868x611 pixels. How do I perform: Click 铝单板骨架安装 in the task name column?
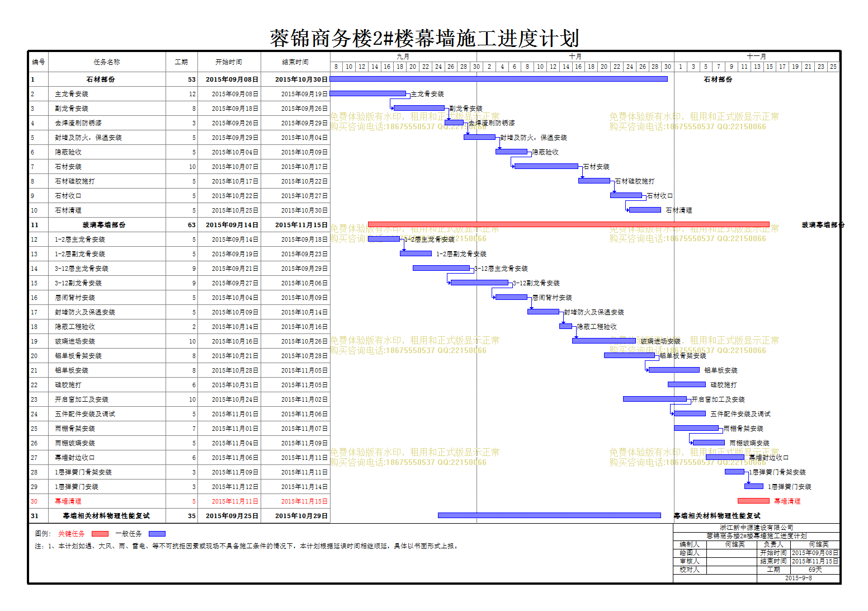78,356
